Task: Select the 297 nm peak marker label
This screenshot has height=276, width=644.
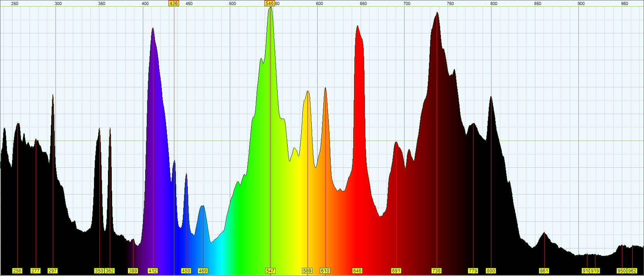Action: coord(52,271)
